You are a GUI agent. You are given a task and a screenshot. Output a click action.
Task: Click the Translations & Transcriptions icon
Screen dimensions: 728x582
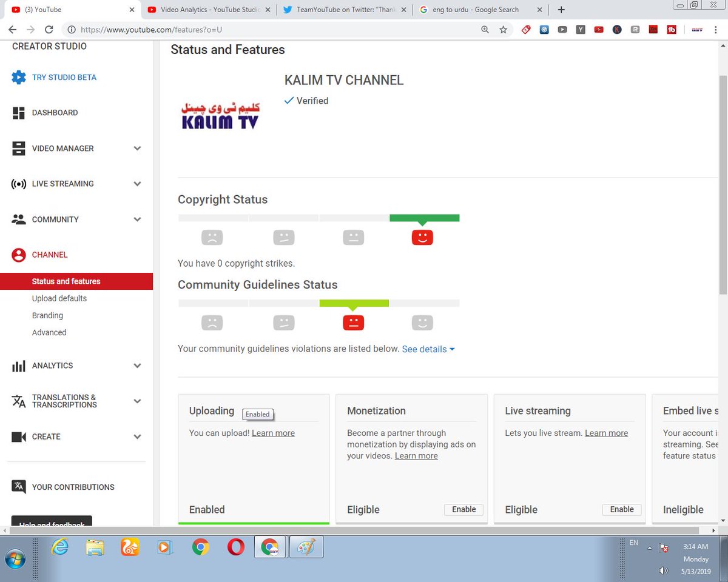(x=19, y=401)
